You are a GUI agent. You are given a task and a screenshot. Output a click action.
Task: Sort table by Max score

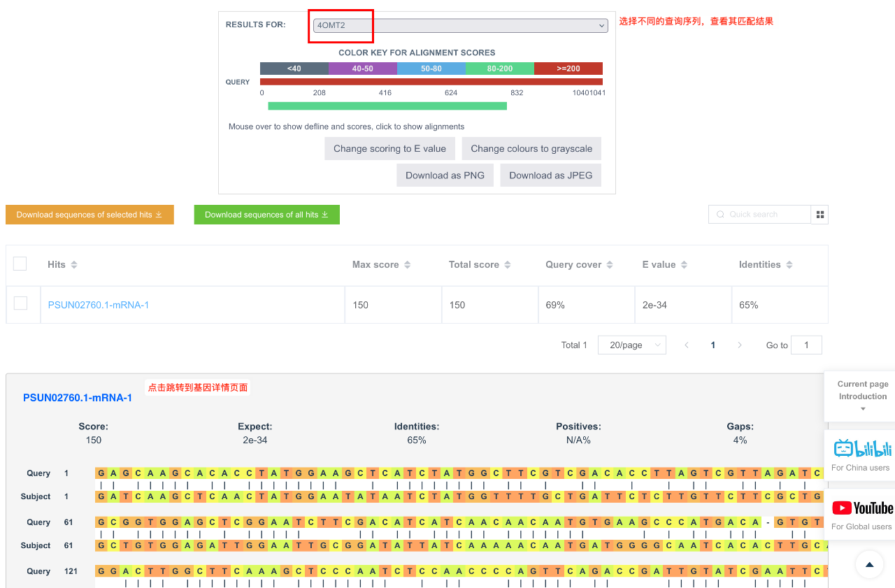pos(407,265)
